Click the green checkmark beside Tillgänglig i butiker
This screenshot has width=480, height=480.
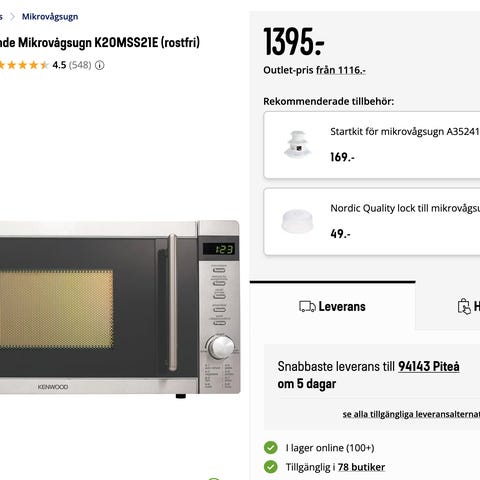click(271, 467)
